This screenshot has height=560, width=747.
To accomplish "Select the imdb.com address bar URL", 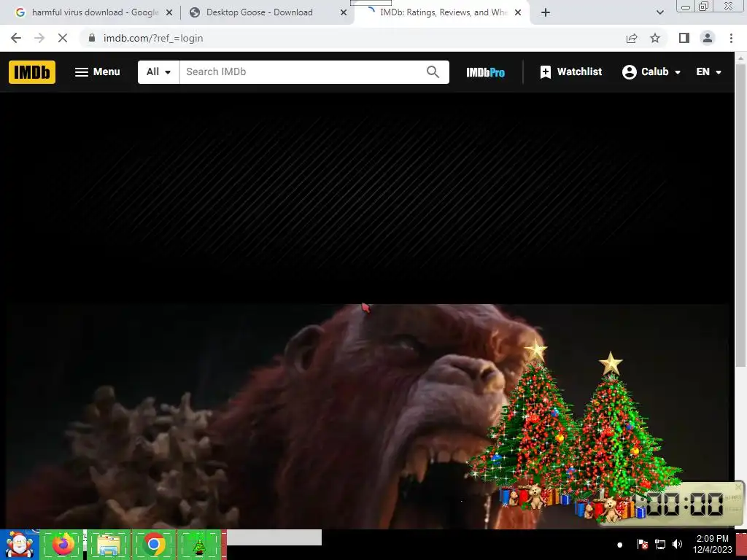I will [x=153, y=38].
